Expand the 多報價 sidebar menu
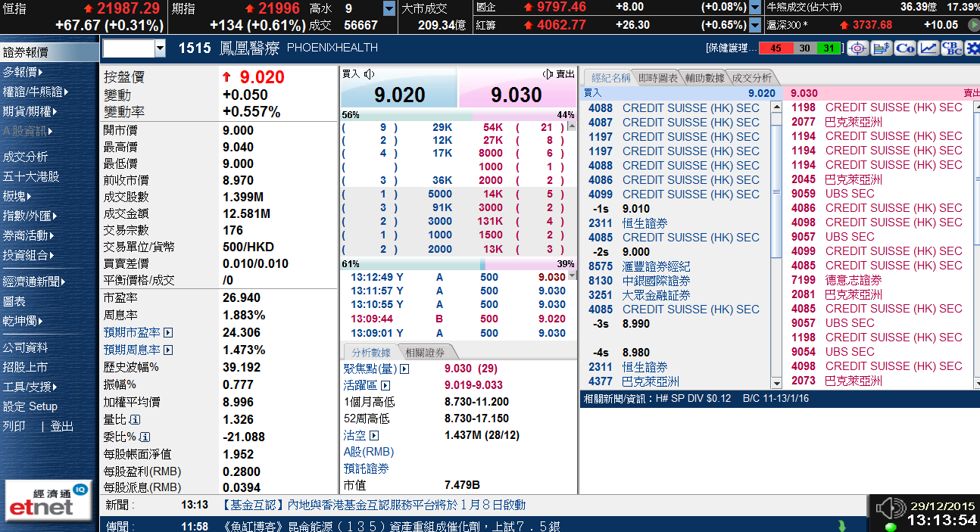The image size is (980, 532). tap(23, 73)
